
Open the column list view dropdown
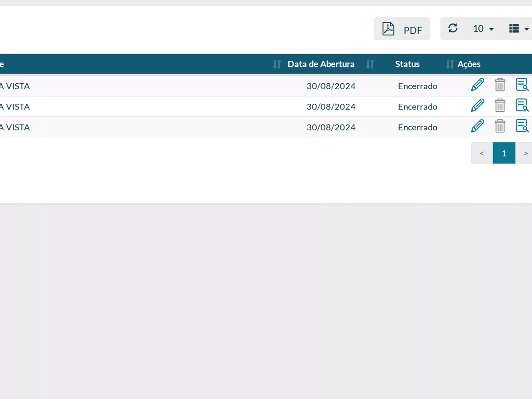(x=519, y=29)
